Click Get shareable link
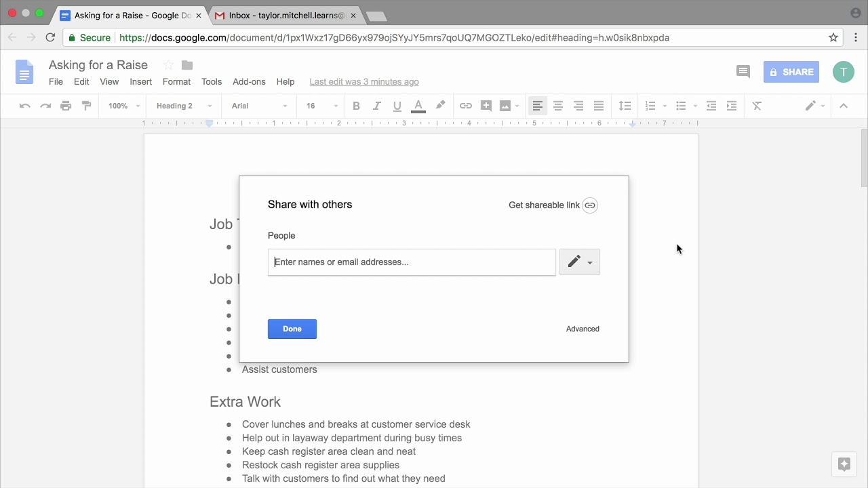The height and width of the screenshot is (488, 868). (x=553, y=205)
